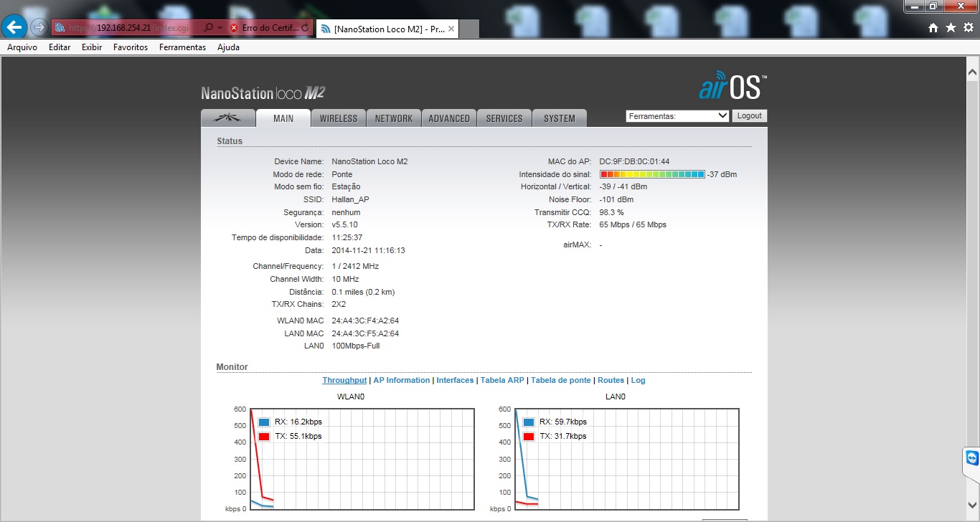Select the Modo sem fio value Estação

click(346, 186)
